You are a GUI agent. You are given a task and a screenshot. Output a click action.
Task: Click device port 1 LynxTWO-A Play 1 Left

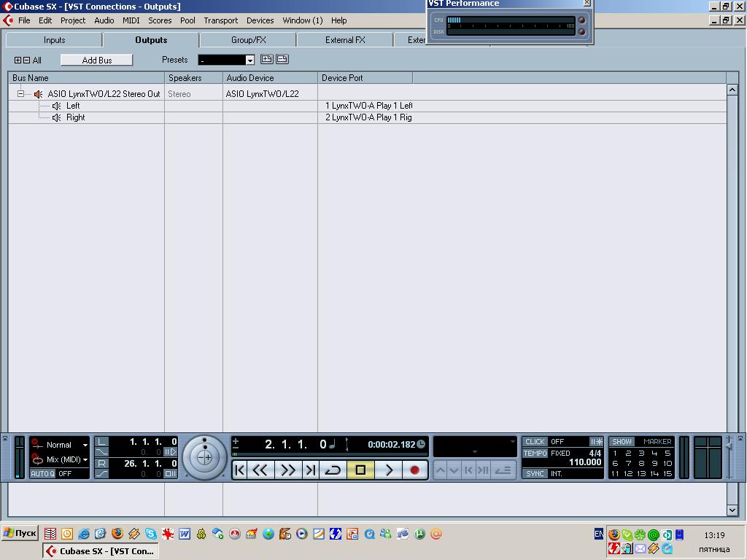click(368, 106)
